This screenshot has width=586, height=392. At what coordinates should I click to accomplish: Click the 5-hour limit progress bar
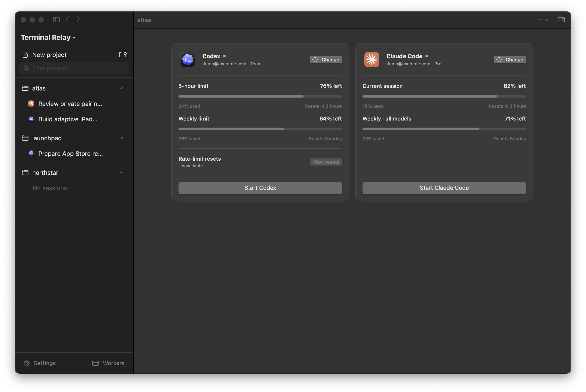260,96
